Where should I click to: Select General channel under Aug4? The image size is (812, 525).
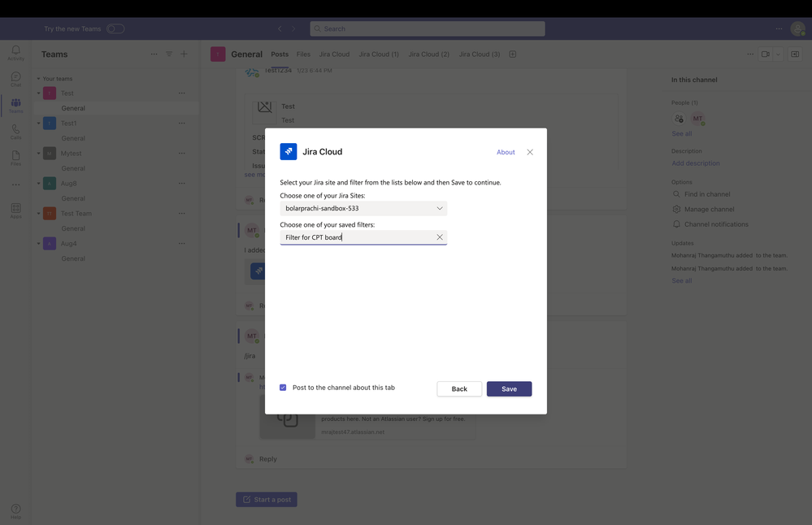coord(73,258)
